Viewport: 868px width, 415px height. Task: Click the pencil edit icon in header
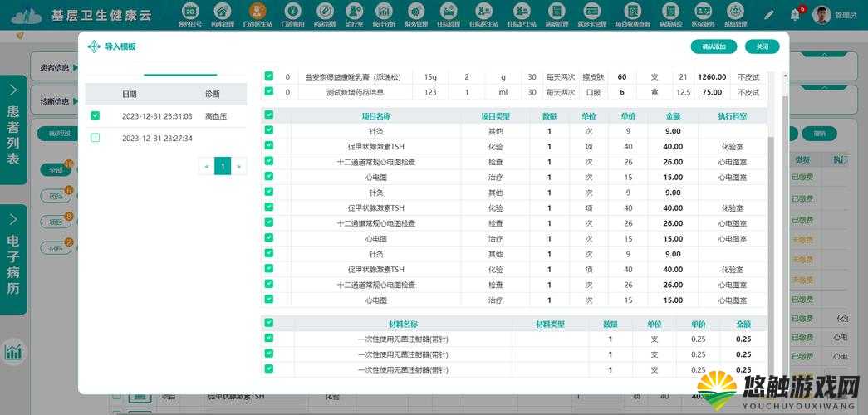[x=769, y=15]
